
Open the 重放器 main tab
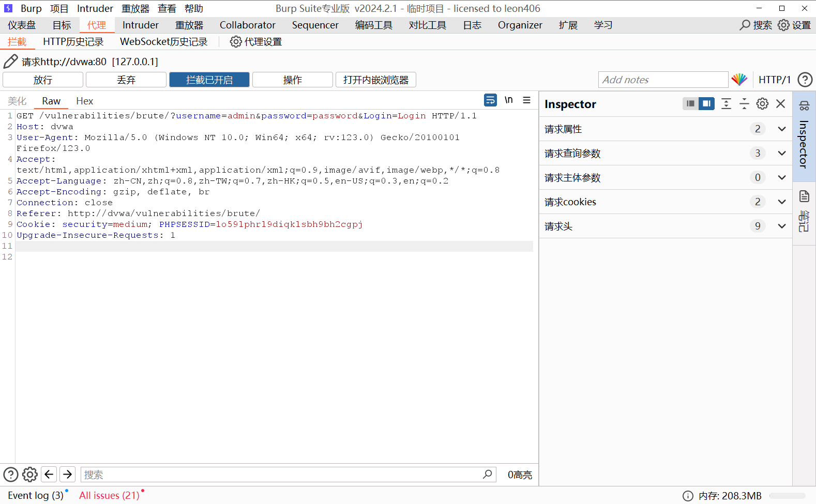[x=189, y=25]
